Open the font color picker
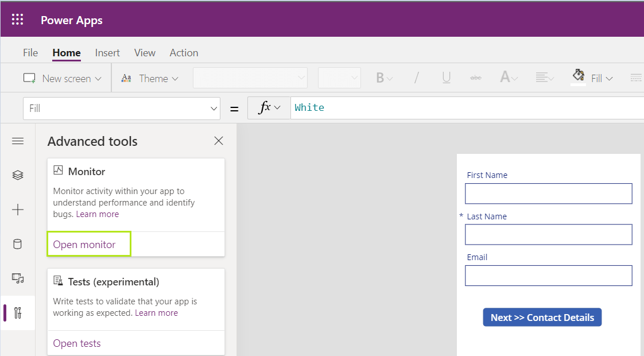This screenshot has width=644, height=356. coord(509,78)
